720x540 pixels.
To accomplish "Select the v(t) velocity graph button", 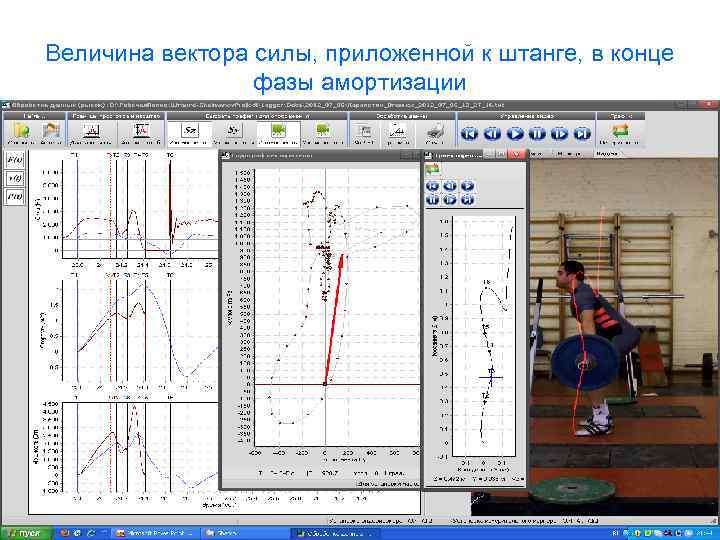I will (15, 178).
